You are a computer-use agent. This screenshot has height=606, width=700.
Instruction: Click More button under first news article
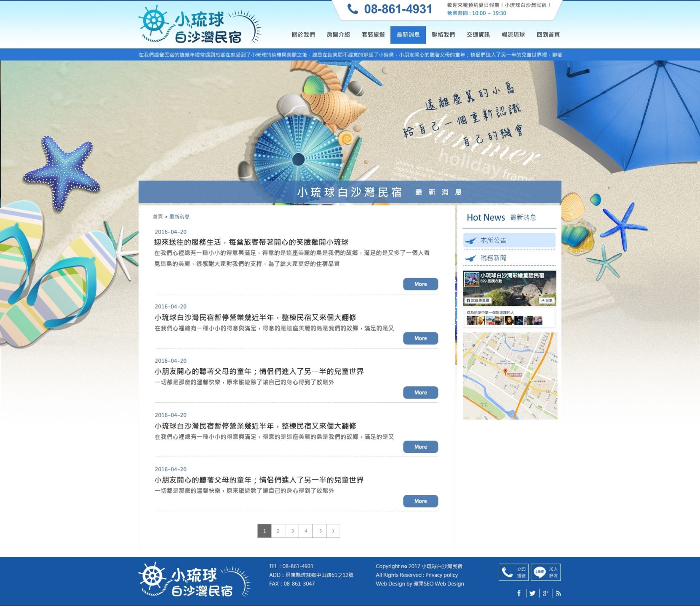(x=420, y=284)
